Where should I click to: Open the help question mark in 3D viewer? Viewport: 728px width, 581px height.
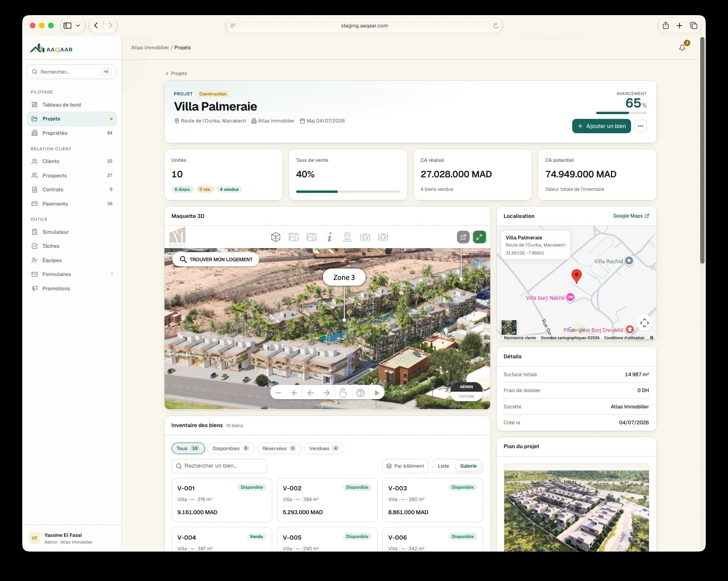pos(360,393)
